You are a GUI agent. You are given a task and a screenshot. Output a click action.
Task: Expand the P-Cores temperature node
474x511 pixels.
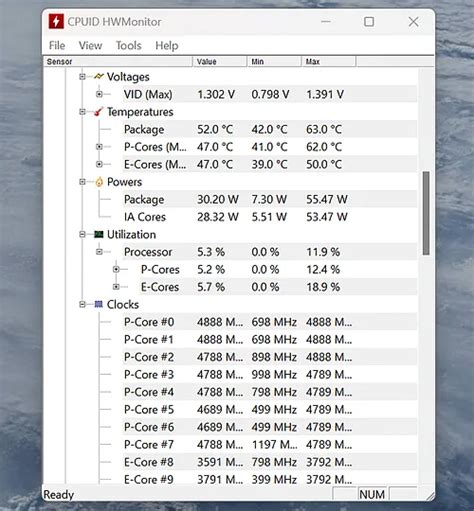tap(99, 147)
